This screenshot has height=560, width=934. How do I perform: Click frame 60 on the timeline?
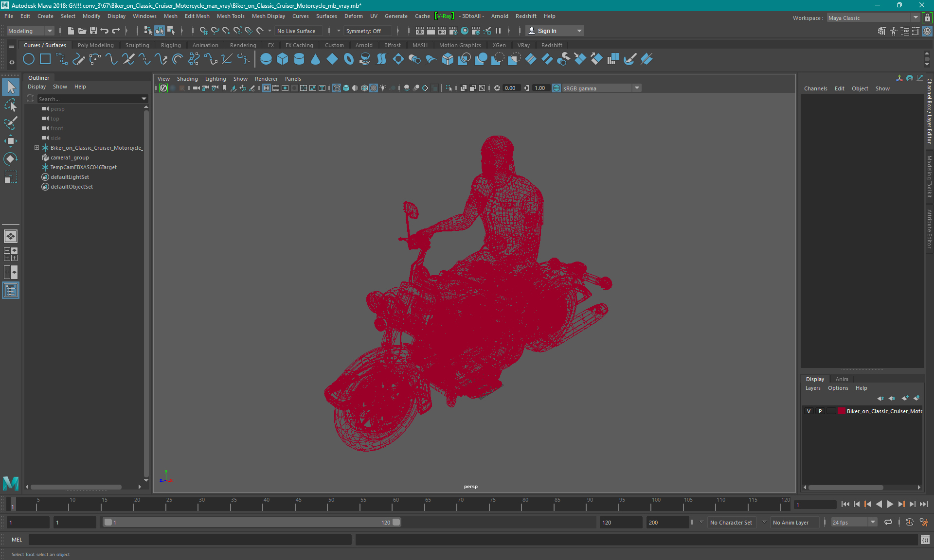393,504
